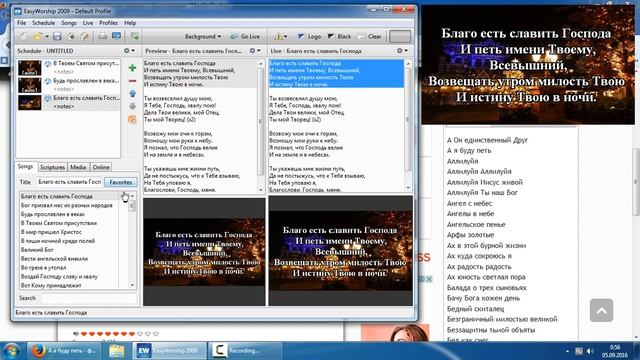Toggle the Black screen button
Image resolution: width=640 pixels, height=360 pixels.
339,36
